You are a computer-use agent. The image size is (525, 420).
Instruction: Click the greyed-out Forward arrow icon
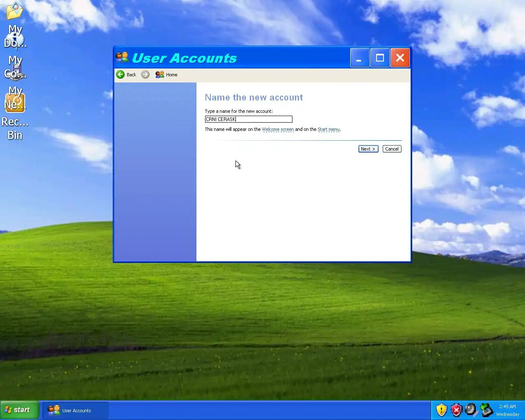tap(145, 75)
